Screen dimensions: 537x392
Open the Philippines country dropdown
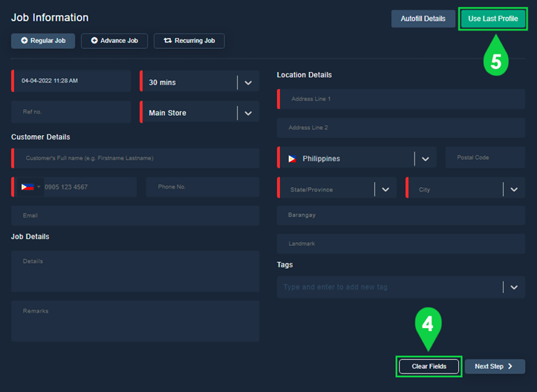tap(426, 159)
